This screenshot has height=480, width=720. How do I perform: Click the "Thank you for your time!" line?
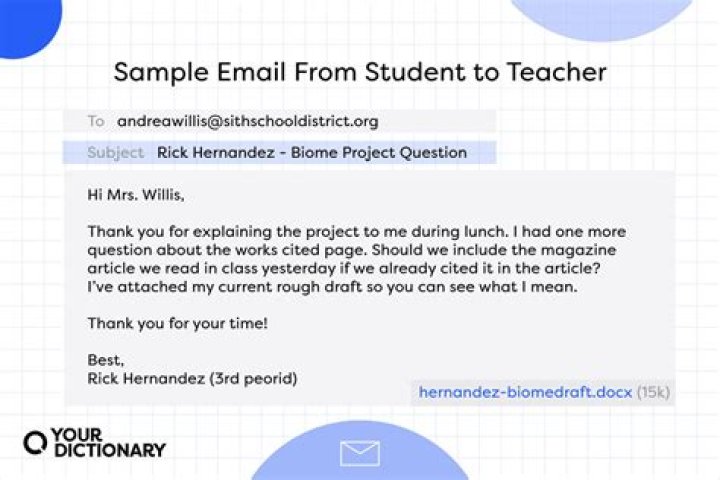coord(177,323)
